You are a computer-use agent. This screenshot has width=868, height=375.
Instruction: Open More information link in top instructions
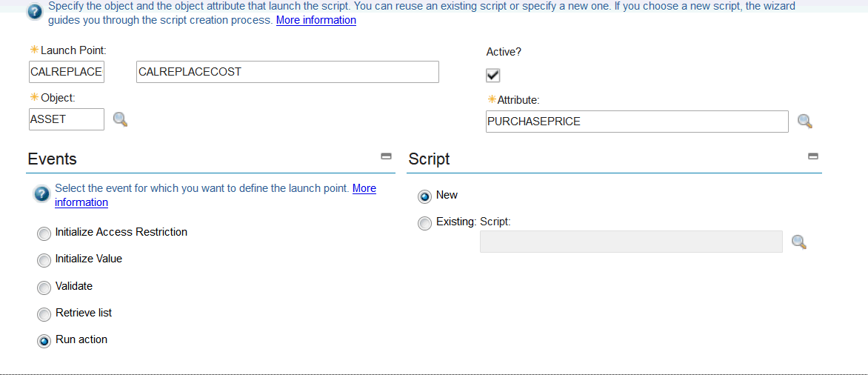click(x=316, y=20)
